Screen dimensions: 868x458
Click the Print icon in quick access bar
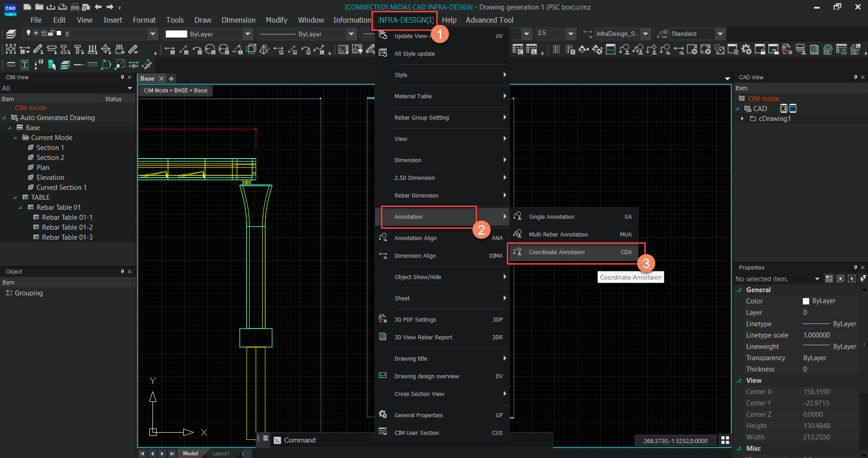(75, 7)
